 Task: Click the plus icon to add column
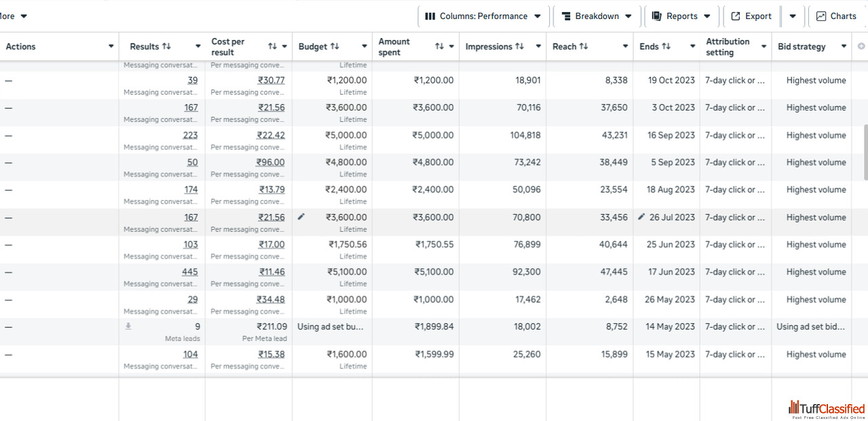click(x=861, y=46)
